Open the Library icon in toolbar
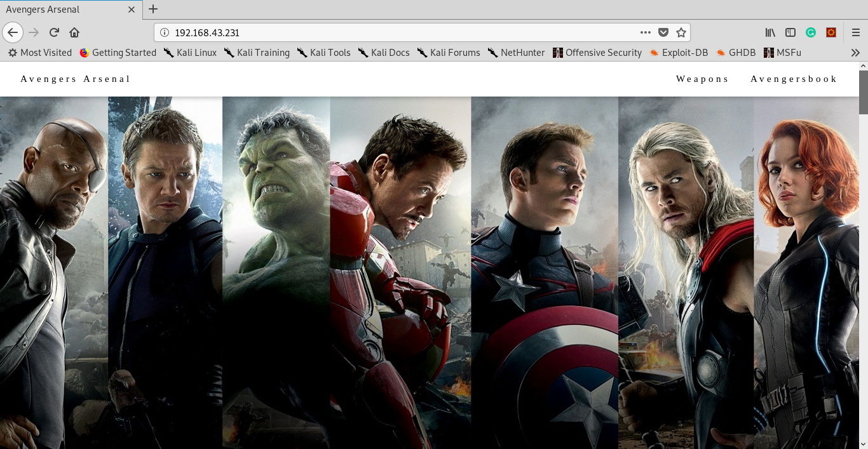 coord(770,32)
